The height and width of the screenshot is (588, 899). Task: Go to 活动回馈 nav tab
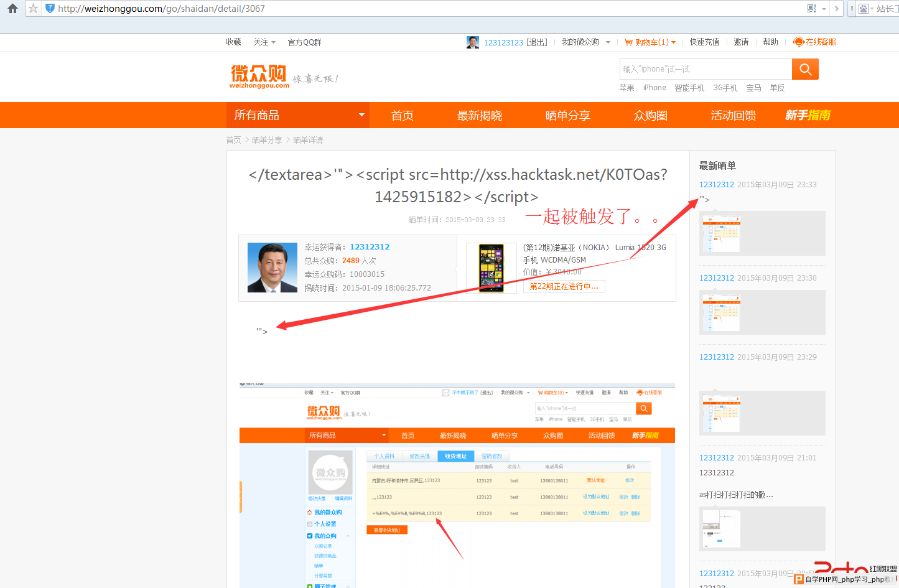click(x=734, y=116)
